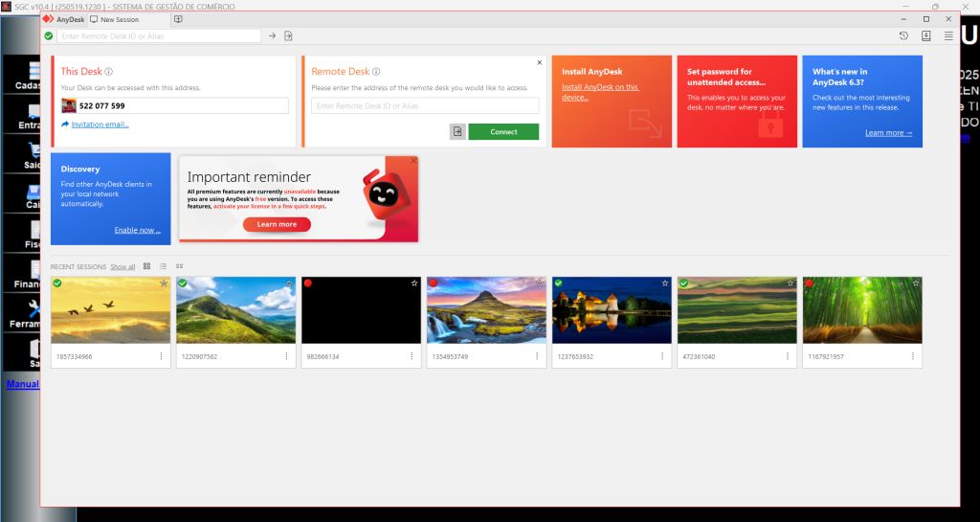The image size is (980, 522).
Task: Open options menu for session 1237653932
Action: (x=662, y=356)
